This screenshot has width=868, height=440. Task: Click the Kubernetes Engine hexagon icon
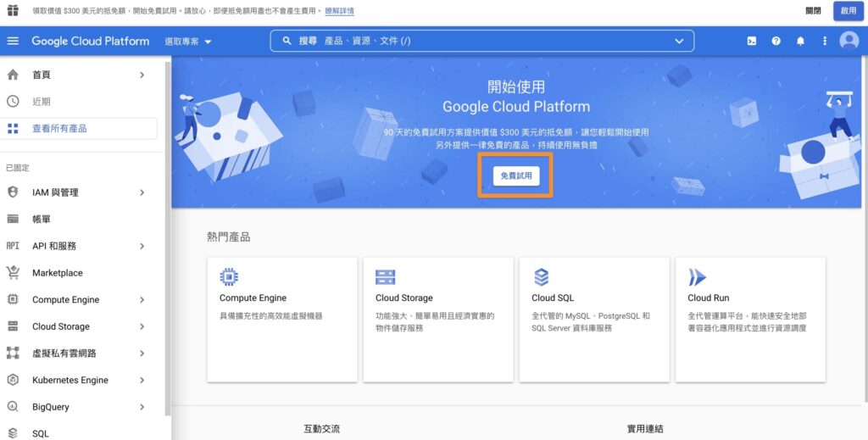13,380
